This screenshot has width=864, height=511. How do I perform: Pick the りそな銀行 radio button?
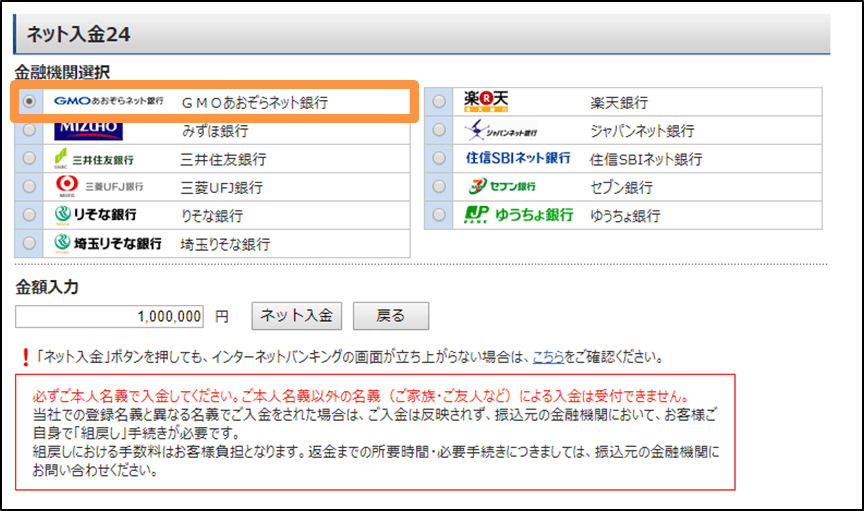[x=29, y=214]
